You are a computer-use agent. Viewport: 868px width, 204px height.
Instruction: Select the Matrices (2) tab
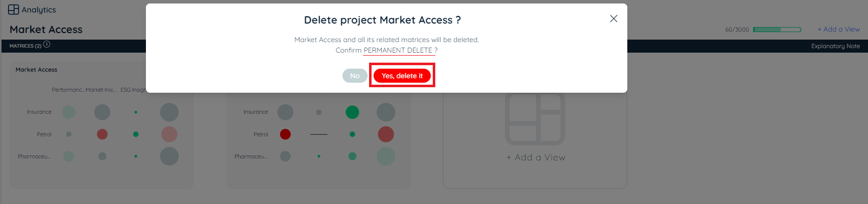pos(25,46)
